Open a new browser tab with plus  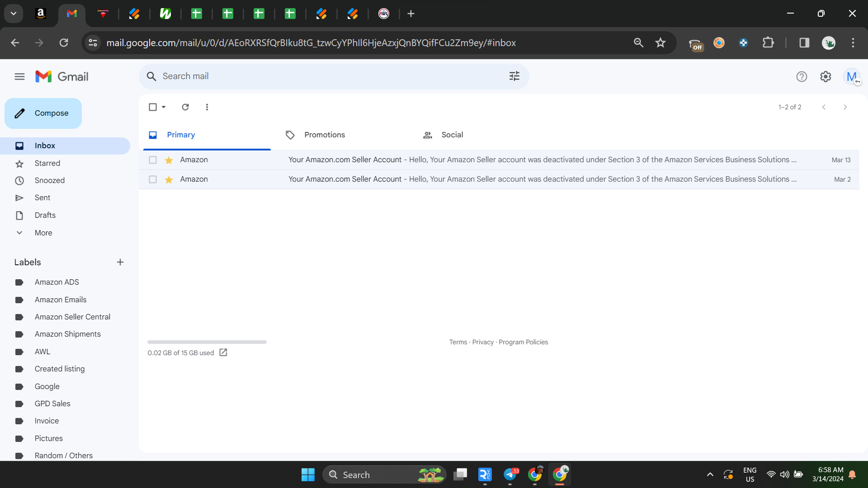tap(411, 14)
